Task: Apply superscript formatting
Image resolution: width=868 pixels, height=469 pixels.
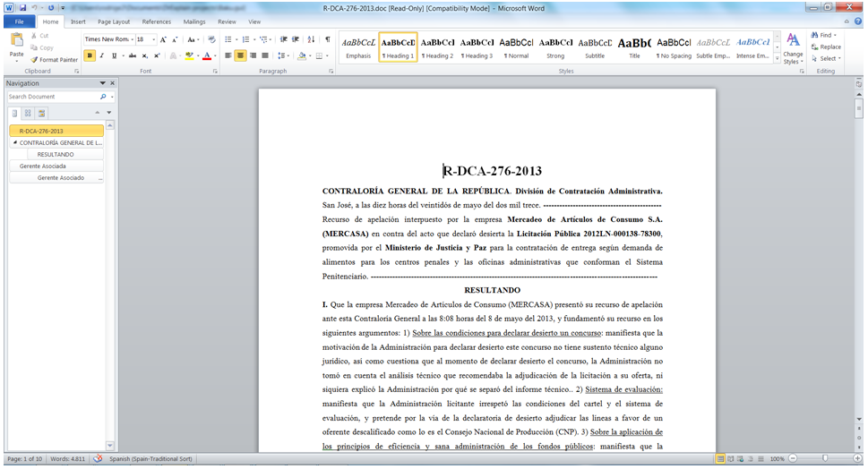Action: pyautogui.click(x=158, y=55)
